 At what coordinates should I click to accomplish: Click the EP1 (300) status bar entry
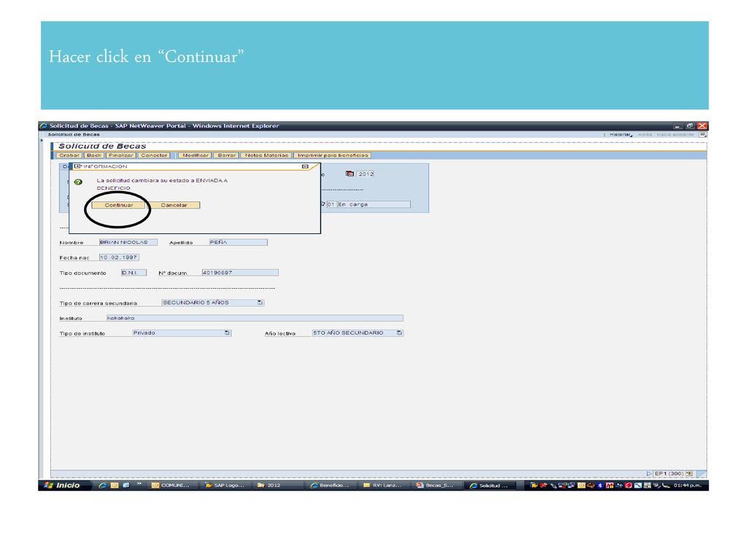(x=669, y=473)
